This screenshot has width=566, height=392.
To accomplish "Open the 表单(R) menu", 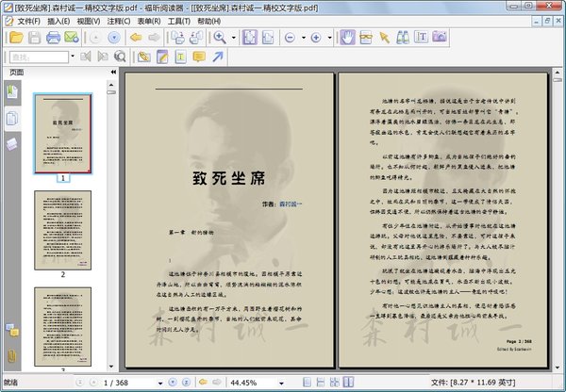I will [149, 22].
